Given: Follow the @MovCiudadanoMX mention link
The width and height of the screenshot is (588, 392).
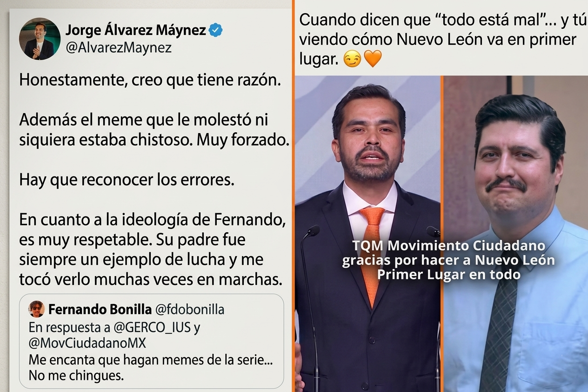Looking at the screenshot, I should click(87, 344).
